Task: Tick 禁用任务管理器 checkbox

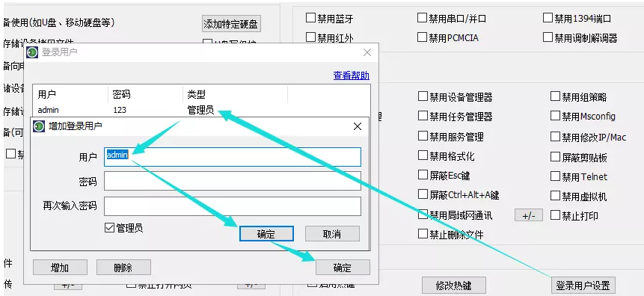Action: 423,116
